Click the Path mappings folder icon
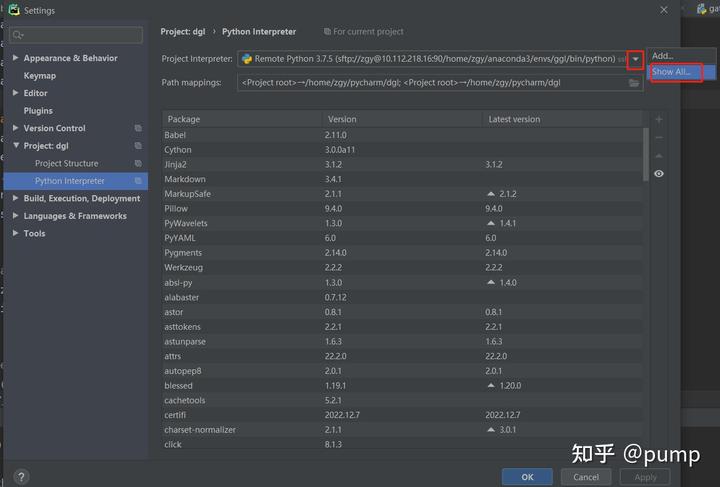Viewport: 720px width, 487px height. [x=634, y=83]
